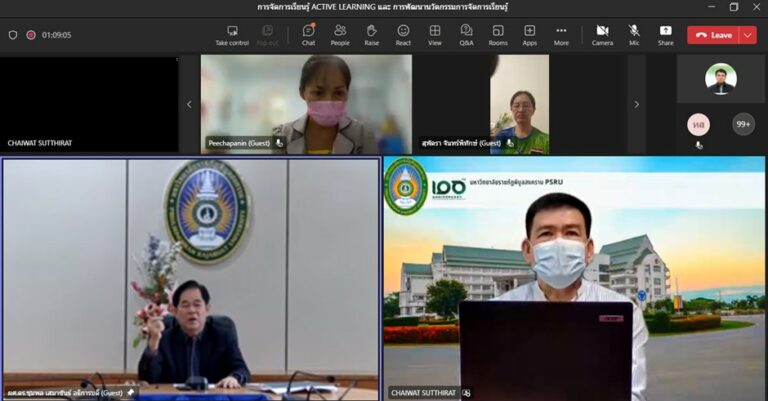The height and width of the screenshot is (401, 768).
Task: Click the Take control button
Action: click(x=232, y=35)
